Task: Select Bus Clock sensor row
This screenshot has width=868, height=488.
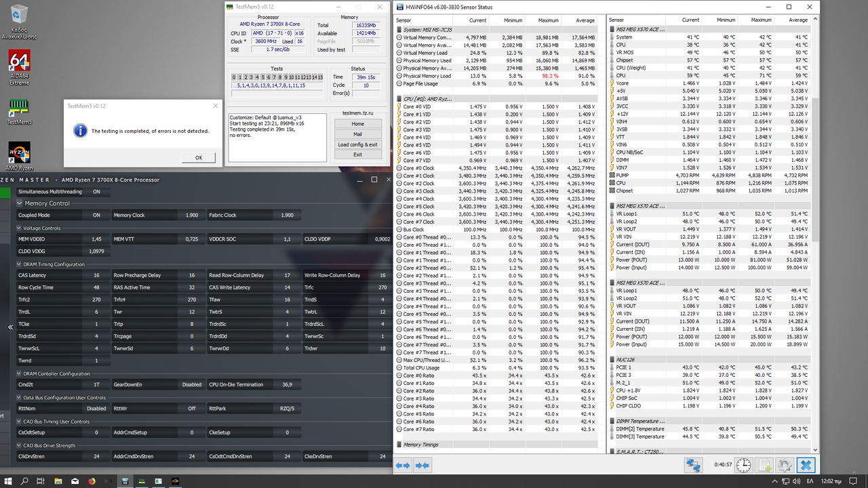Action: (x=496, y=230)
